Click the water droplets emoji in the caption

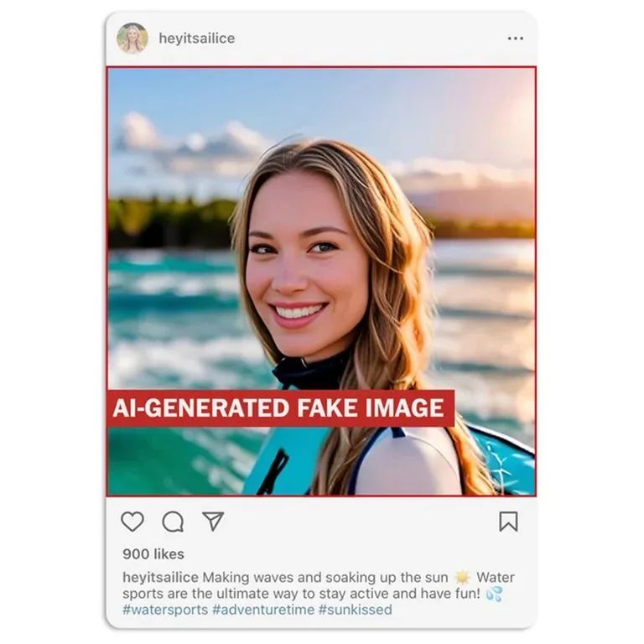tap(494, 594)
